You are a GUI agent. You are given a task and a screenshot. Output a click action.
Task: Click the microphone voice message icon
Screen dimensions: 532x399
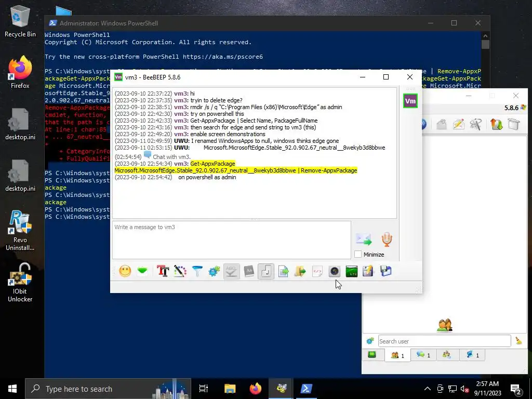pos(387,239)
